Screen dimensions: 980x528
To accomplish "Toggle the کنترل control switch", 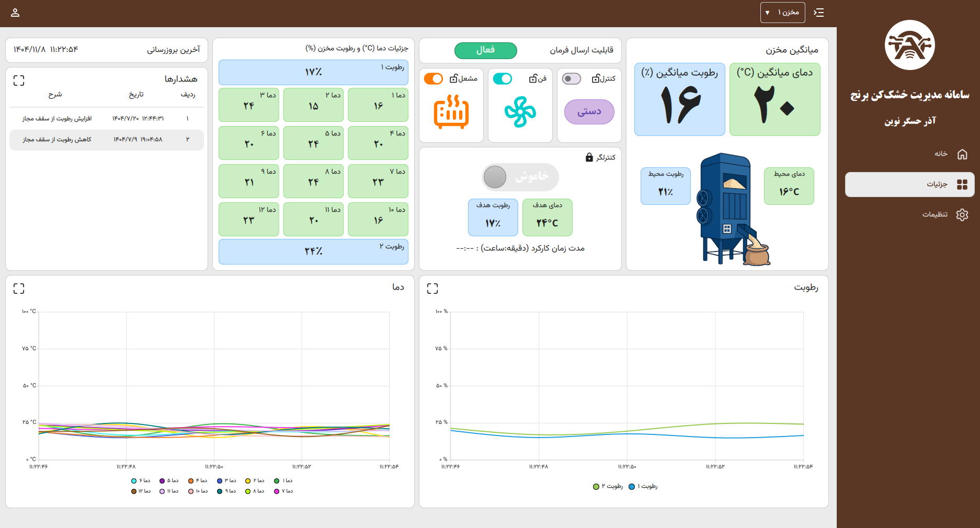I will [x=572, y=78].
